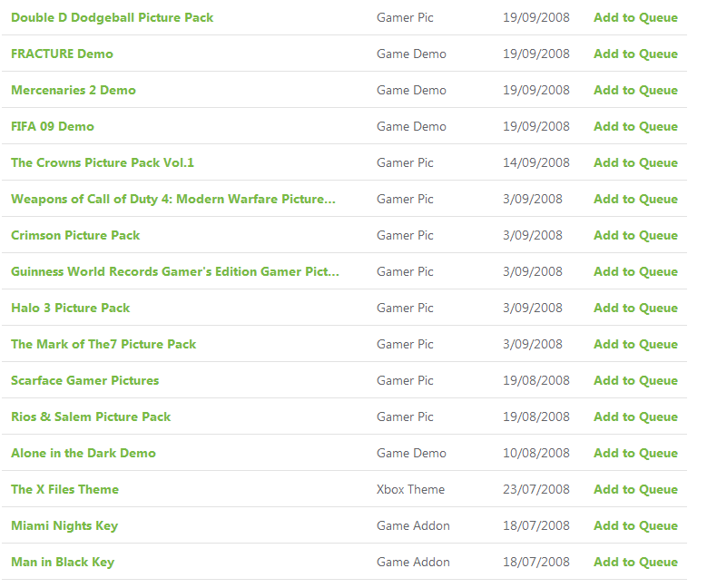Select 'Xbox Theme' type in X Files row
The height and width of the screenshot is (588, 727).
tap(410, 489)
